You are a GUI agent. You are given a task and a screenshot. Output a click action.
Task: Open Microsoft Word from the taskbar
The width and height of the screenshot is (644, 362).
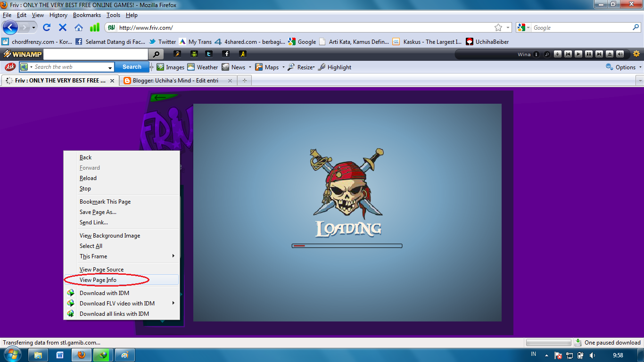(x=60, y=355)
